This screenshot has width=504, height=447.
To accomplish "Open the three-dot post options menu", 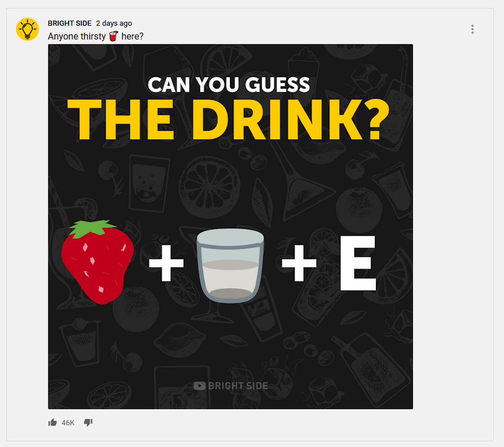I will 472,29.
